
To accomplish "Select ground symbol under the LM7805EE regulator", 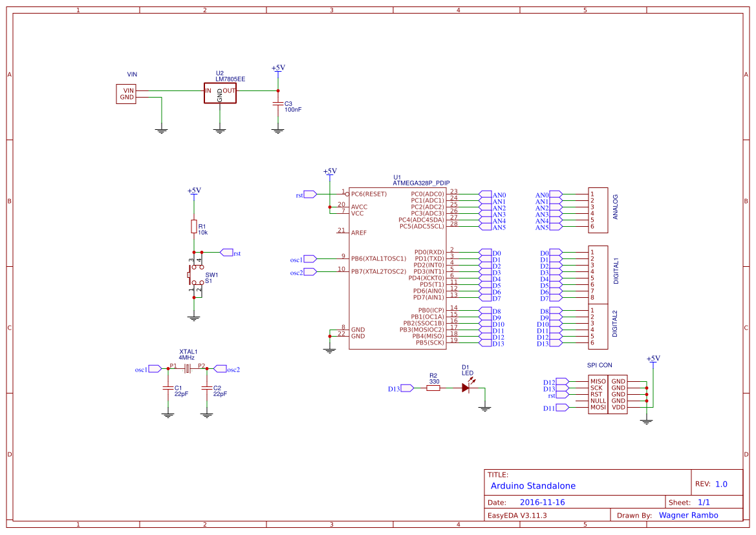I will pos(220,131).
